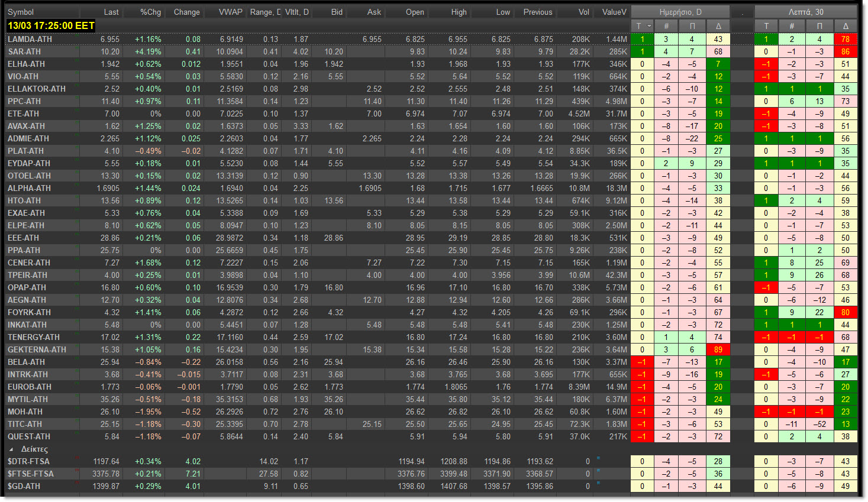Select the PPC-ATH symbol
This screenshot has width=868, height=502.
[24, 101]
